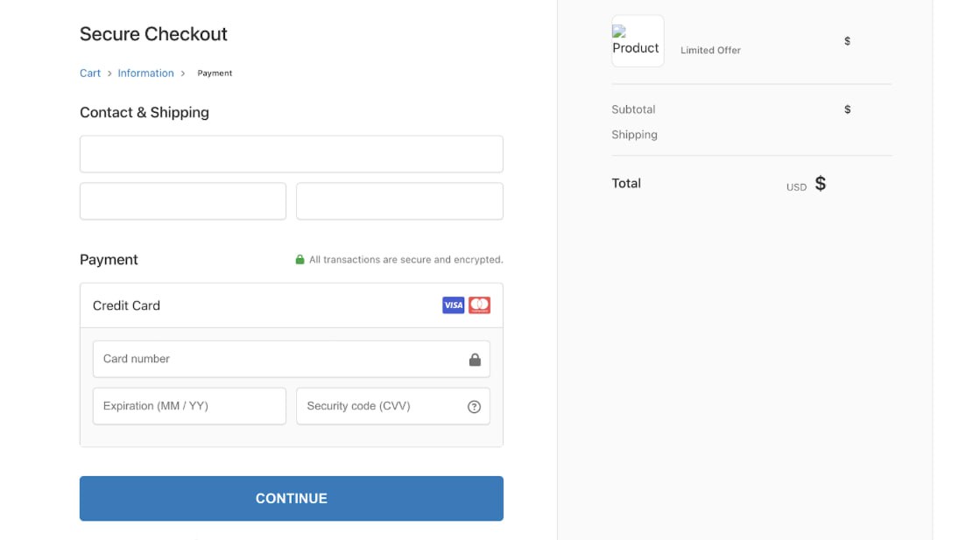Click the left half-width Contact & Shipping field
The height and width of the screenshot is (540, 980).
tap(182, 201)
